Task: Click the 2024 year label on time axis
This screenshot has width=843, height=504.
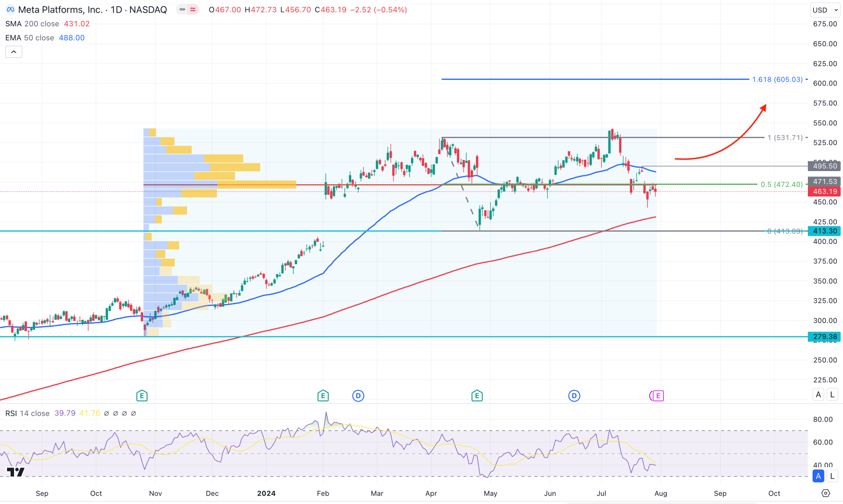Action: point(267,493)
